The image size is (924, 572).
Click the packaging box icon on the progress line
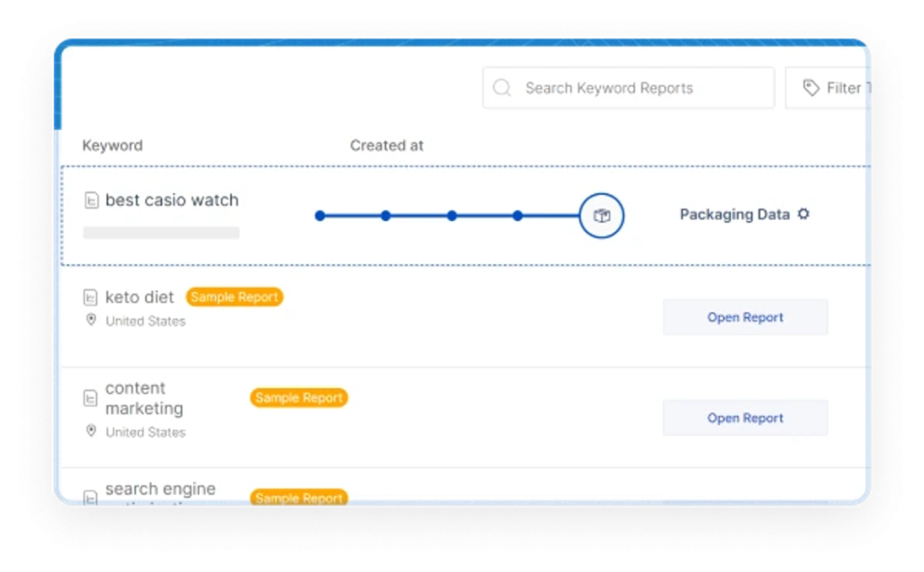(x=602, y=216)
